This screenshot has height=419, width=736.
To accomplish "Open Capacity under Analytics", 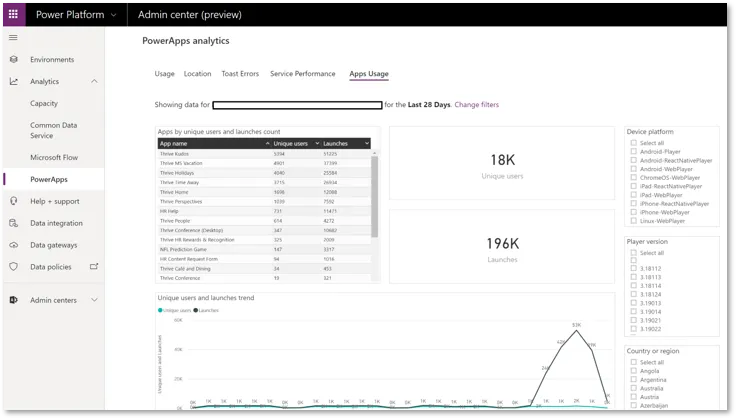I will click(44, 103).
